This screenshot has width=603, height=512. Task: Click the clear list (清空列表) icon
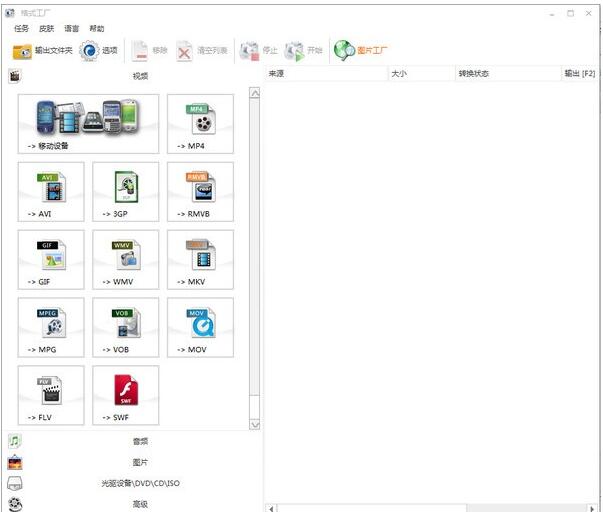pyautogui.click(x=184, y=51)
